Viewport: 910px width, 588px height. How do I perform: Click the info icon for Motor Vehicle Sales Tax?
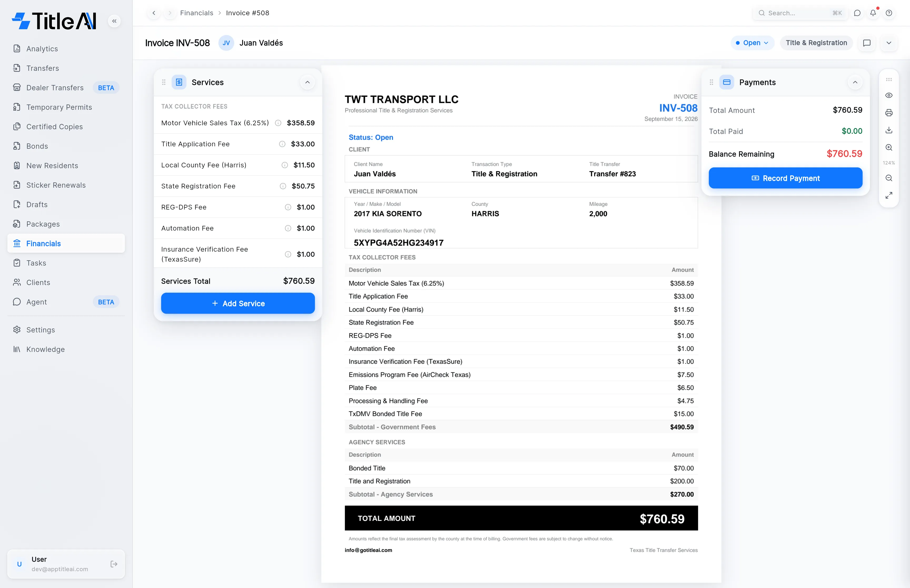(x=278, y=123)
